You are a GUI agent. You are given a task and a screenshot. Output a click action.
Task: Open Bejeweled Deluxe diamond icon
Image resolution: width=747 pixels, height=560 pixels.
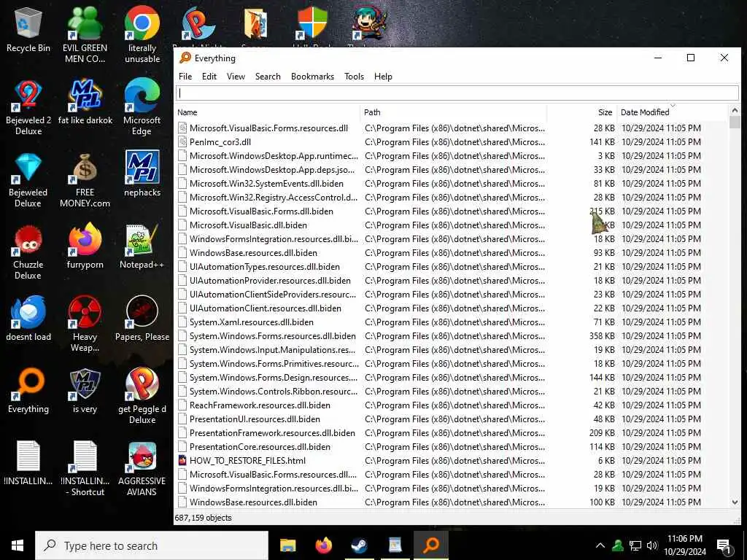pyautogui.click(x=28, y=180)
